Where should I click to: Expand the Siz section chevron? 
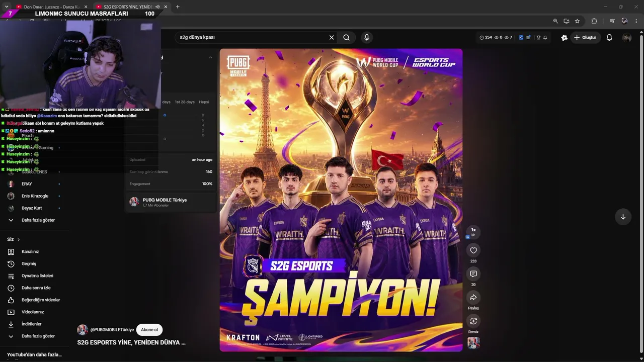pos(19,239)
